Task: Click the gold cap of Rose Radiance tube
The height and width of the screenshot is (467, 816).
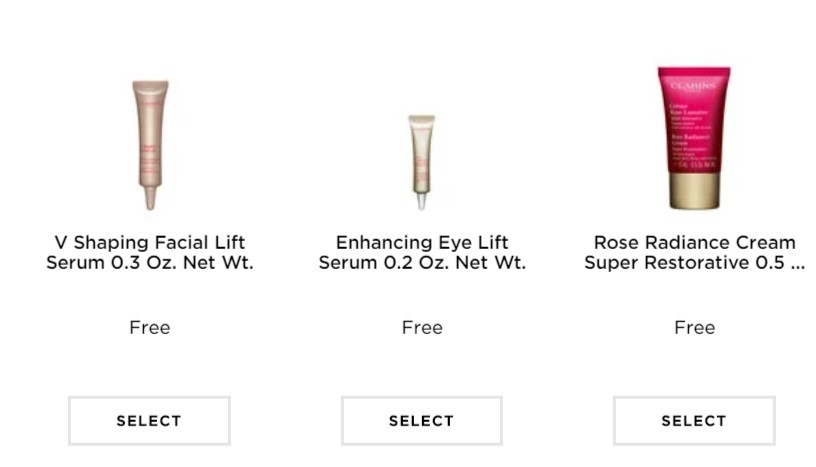Action: click(x=694, y=191)
